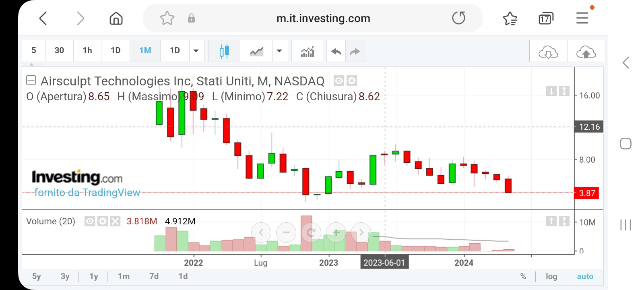Viewport: 644px width, 290px height.
Task: Expand the interval dropdown arrow
Action: (x=196, y=51)
